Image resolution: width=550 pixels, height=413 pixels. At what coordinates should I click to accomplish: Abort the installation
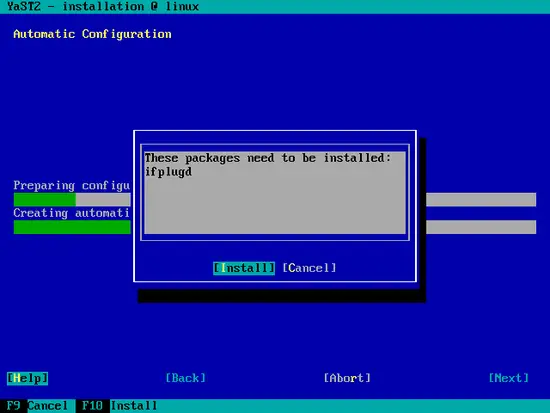tap(347, 378)
